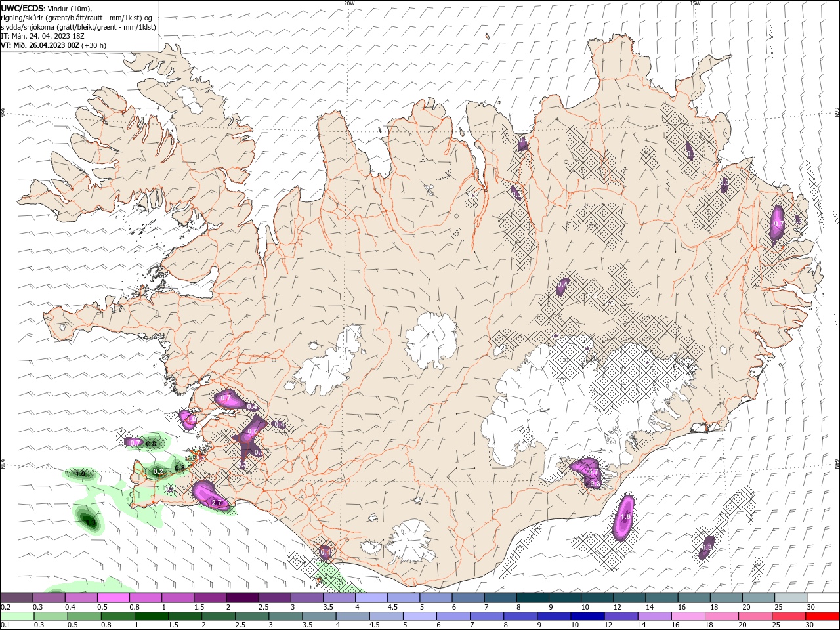This screenshot has width=840, height=630.
Task: Select the 'IT: Mán. 24. 04. 2023 18Z' line
Action: (43, 36)
